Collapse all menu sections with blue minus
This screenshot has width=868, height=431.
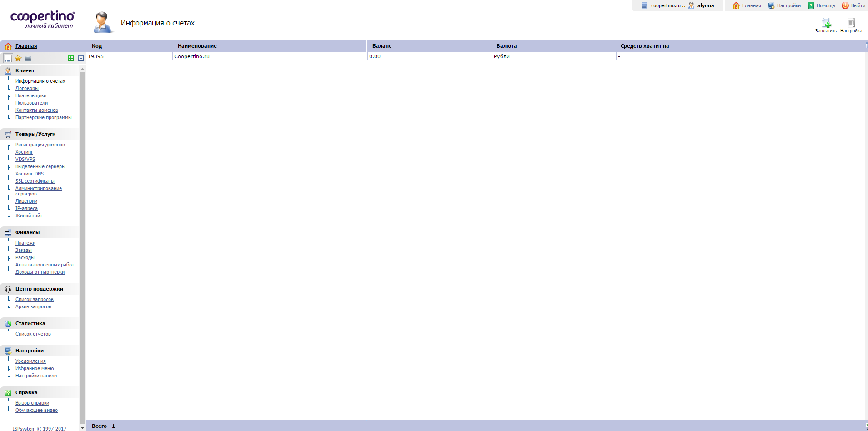81,58
